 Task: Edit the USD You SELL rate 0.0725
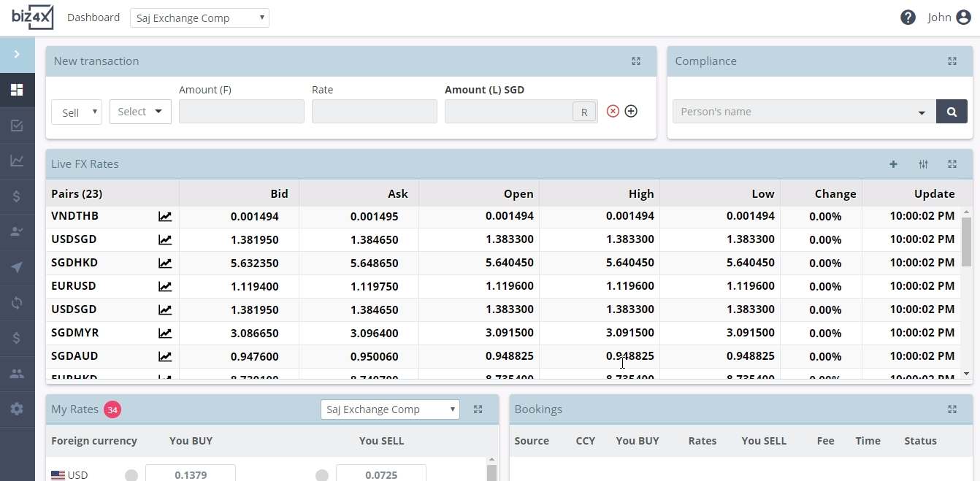pos(380,473)
